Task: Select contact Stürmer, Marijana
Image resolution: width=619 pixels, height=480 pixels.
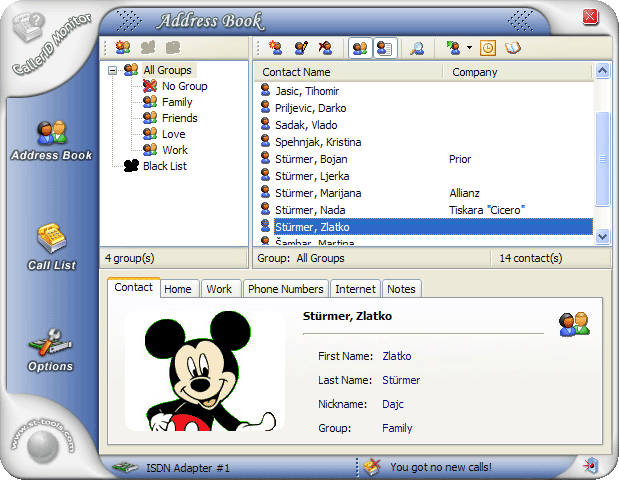Action: point(318,193)
